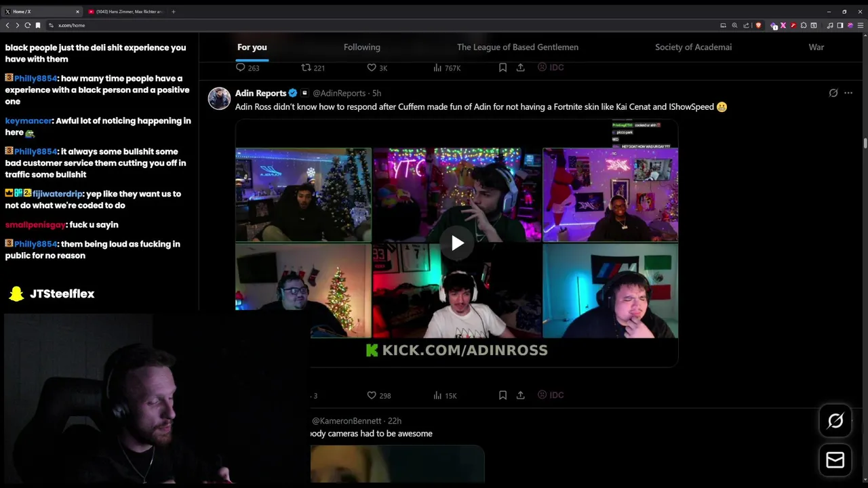Click the zoom magnifier icon in address bar
The width and height of the screenshot is (868, 488).
tap(734, 25)
